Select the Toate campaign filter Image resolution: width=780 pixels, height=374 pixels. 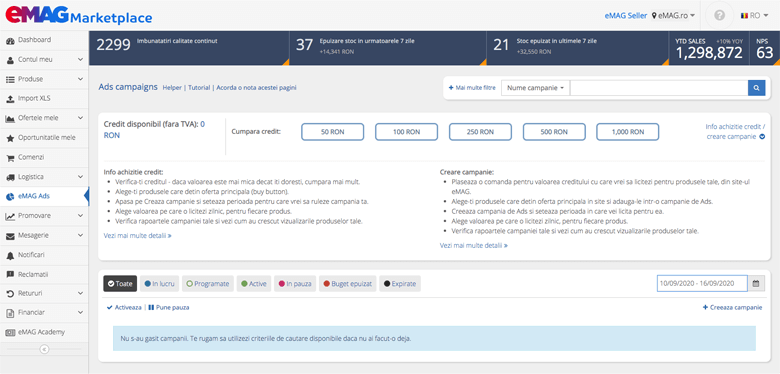pyautogui.click(x=120, y=283)
